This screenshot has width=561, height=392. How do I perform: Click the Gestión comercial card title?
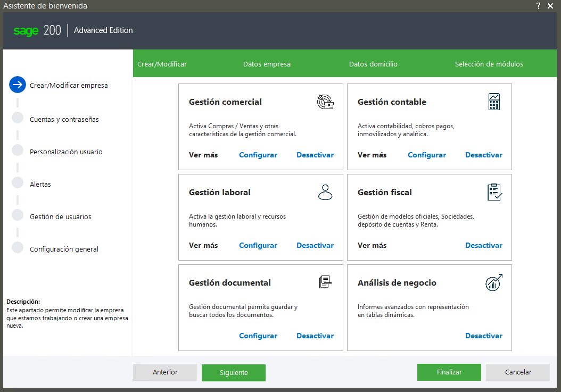click(x=225, y=102)
